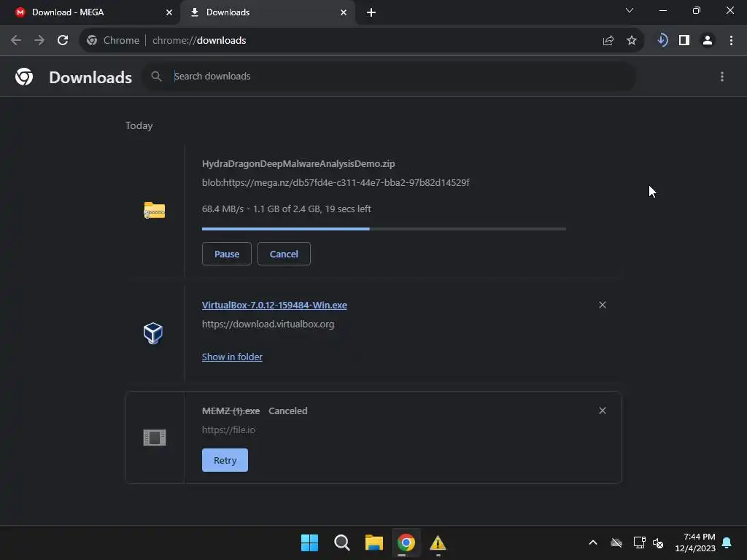The height and width of the screenshot is (560, 747).
Task: Focus the Search downloads field
Action: point(389,76)
